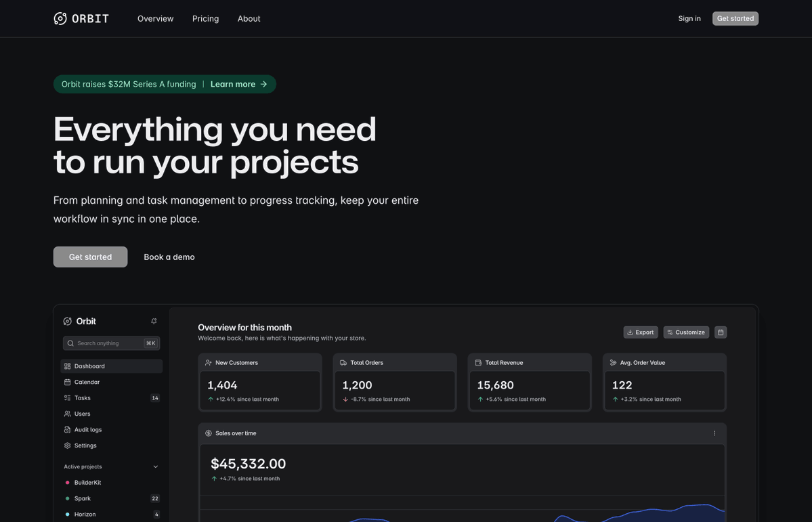Open Calendar in the sidebar
This screenshot has height=522, width=812.
[111, 382]
